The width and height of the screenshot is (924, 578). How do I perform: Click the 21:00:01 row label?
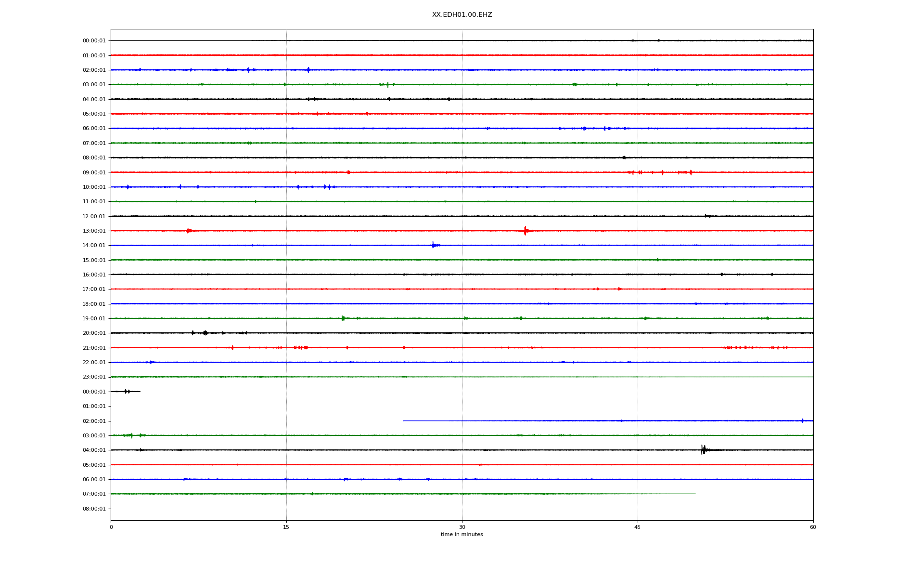(x=94, y=348)
